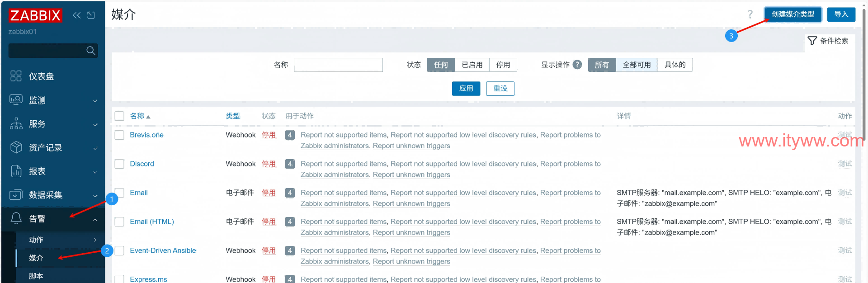The image size is (868, 283).
Task: Expand the 资产记录 menu chevron
Action: 95,148
